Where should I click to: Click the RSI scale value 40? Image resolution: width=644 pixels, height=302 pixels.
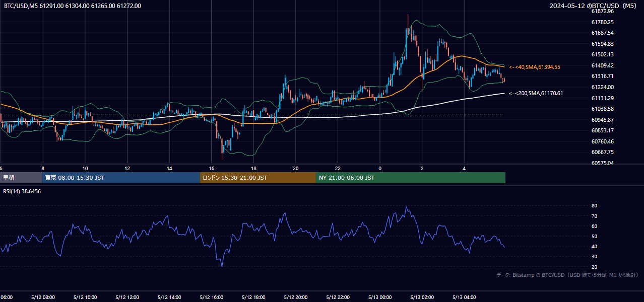coord(594,246)
